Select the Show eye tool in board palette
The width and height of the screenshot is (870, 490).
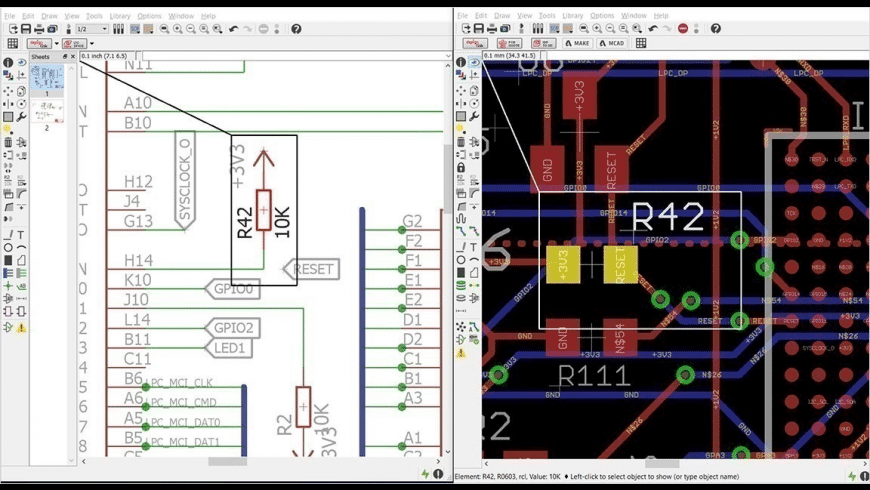pos(474,63)
